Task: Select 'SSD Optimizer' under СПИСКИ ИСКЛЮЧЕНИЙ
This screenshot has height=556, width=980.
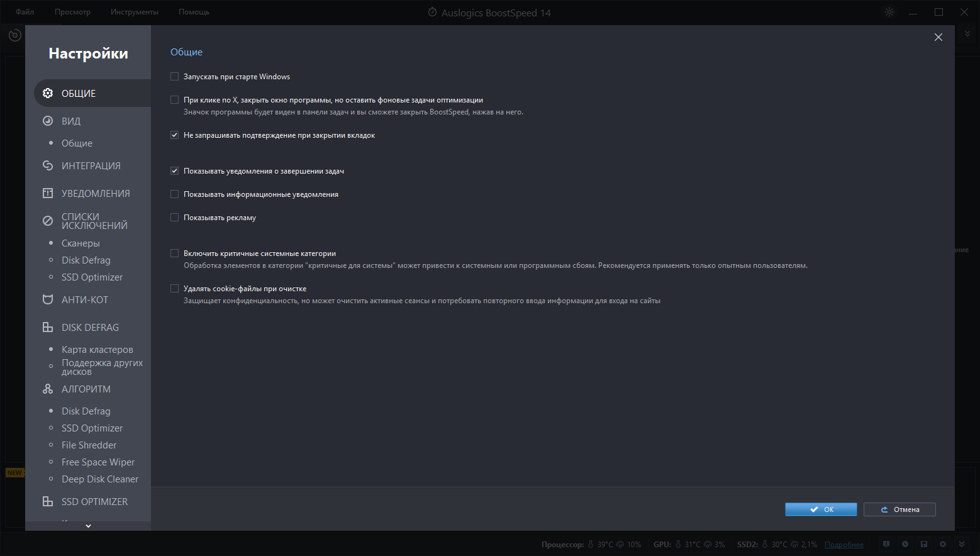Action: [x=92, y=277]
